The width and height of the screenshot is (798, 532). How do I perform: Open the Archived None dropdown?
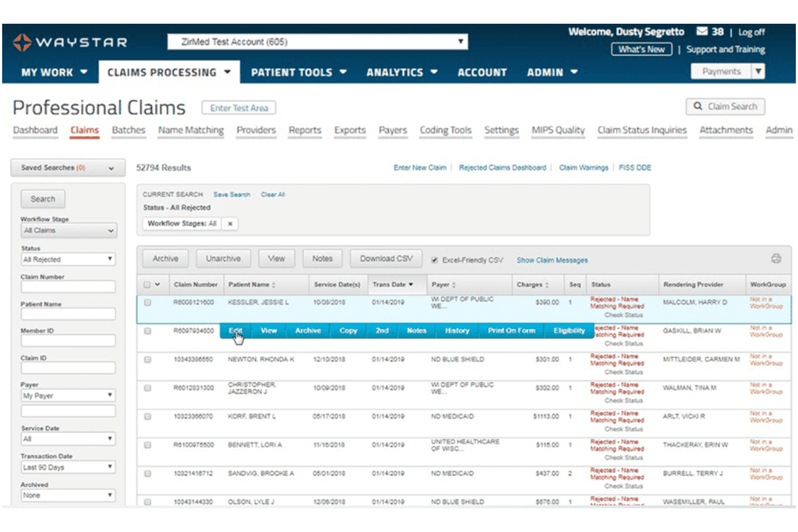[68, 495]
